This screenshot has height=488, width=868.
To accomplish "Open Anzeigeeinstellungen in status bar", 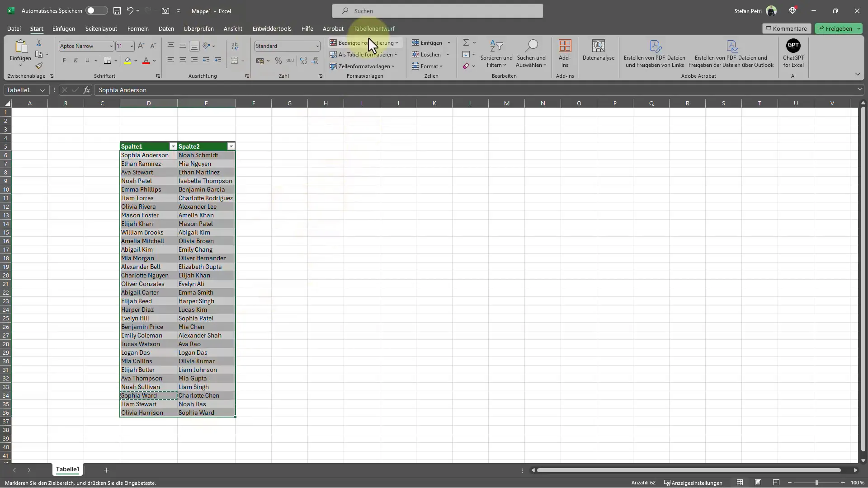I will pos(693,483).
